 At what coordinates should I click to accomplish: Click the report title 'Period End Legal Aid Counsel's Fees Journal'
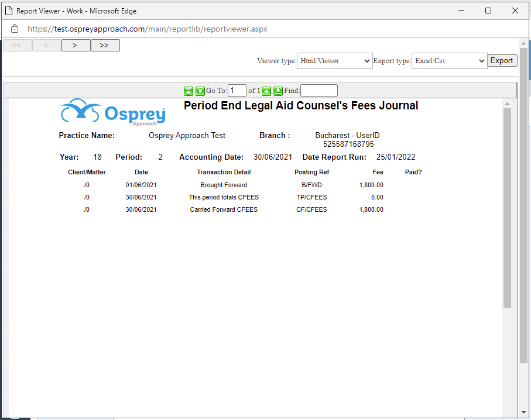pyautogui.click(x=301, y=106)
